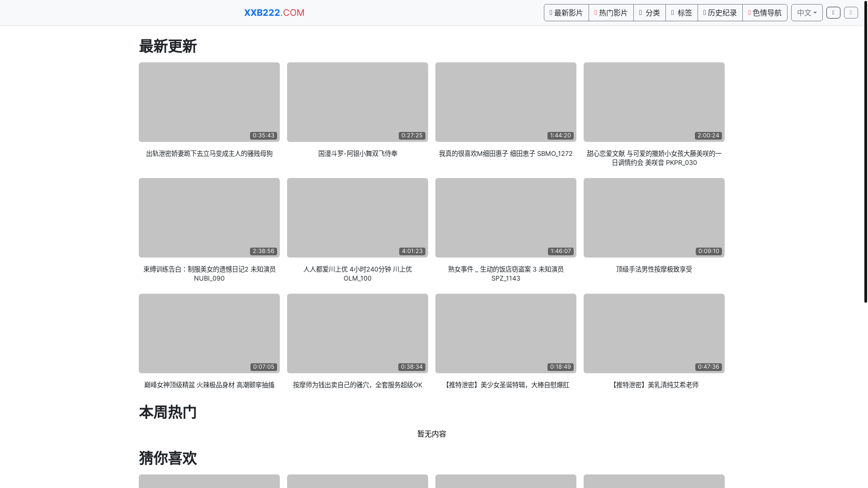
Task: Click the title containing SBMO_1272
Action: 506,154
